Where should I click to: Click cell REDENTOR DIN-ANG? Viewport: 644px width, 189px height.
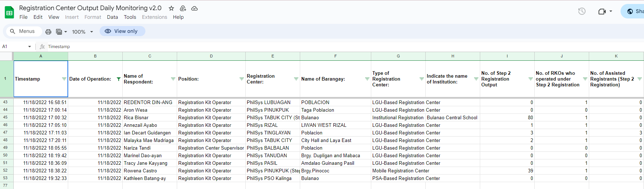tap(149, 102)
